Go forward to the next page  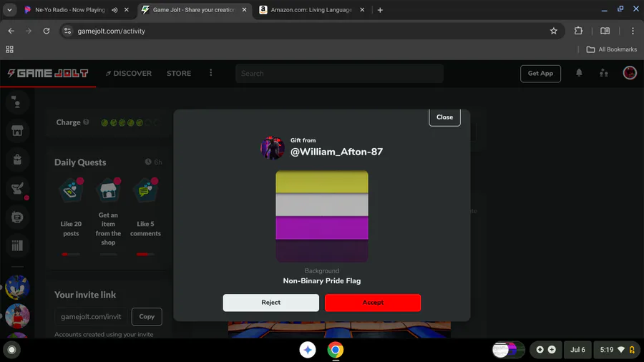(x=29, y=31)
